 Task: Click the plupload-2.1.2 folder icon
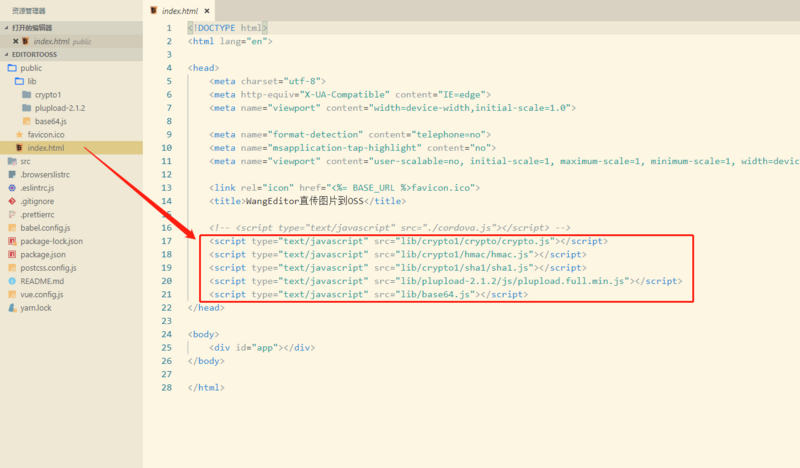tap(27, 108)
